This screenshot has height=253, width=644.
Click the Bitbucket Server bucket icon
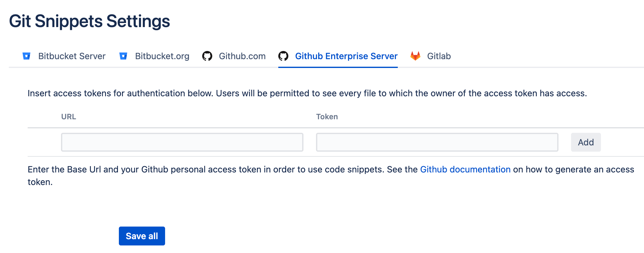coord(26,56)
